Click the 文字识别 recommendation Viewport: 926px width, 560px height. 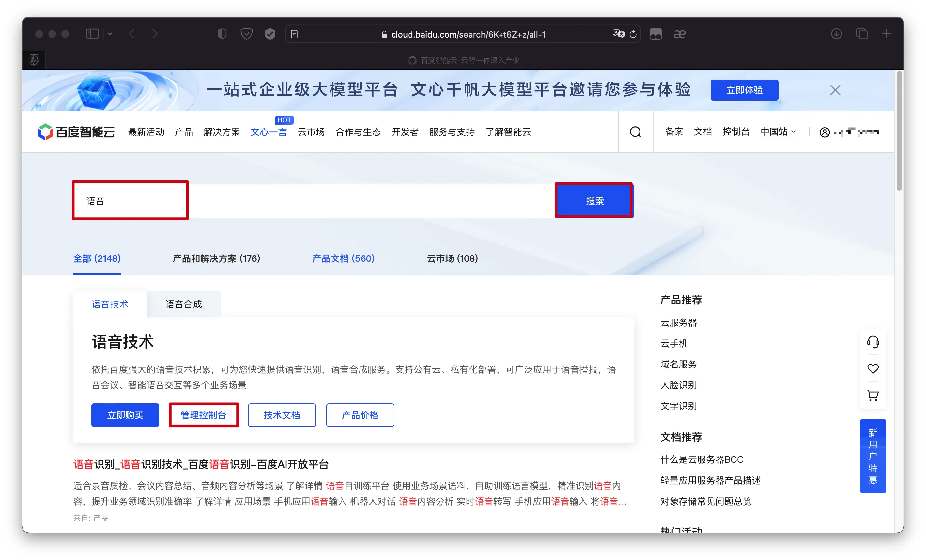coord(679,406)
